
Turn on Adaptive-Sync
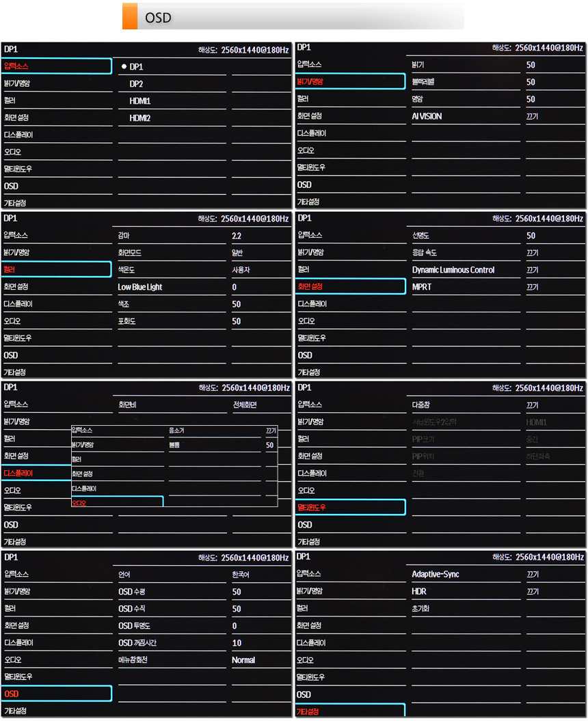435,574
